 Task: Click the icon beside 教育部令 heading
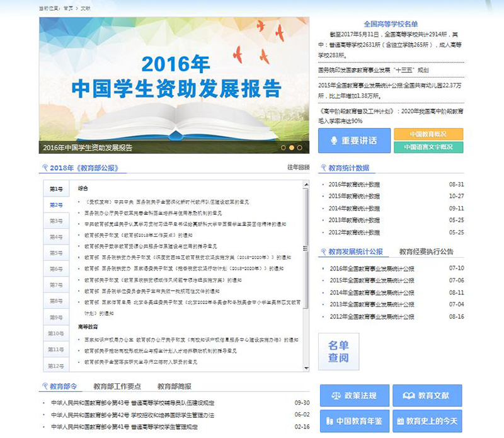tap(45, 386)
